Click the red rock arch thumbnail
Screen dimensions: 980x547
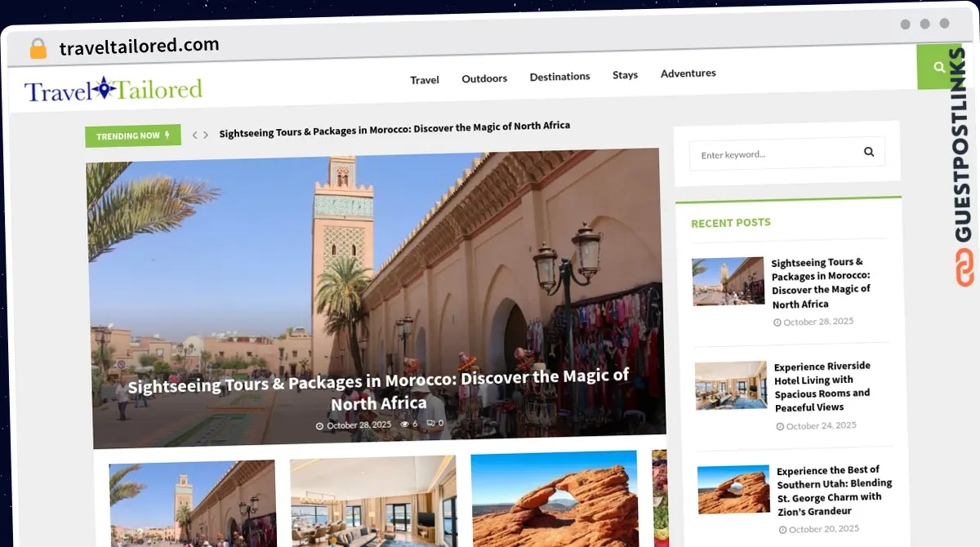pyautogui.click(x=555, y=500)
